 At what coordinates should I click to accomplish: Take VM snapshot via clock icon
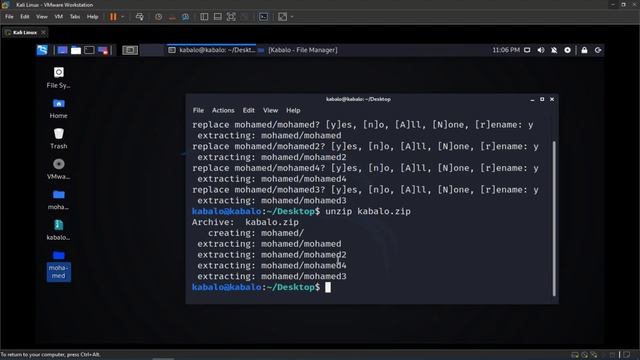[x=158, y=17]
